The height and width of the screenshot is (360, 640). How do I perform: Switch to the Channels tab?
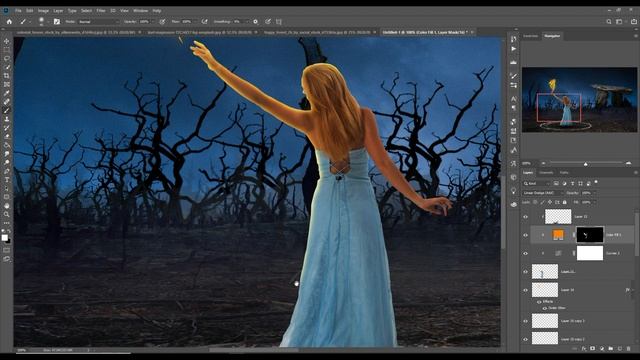tap(546, 173)
